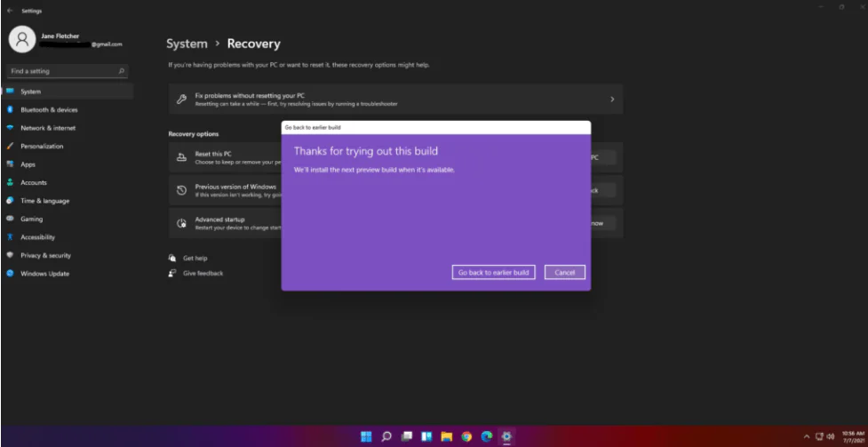The height and width of the screenshot is (447, 868).
Task: Open Bluetooth & devices settings
Action: [49, 110]
